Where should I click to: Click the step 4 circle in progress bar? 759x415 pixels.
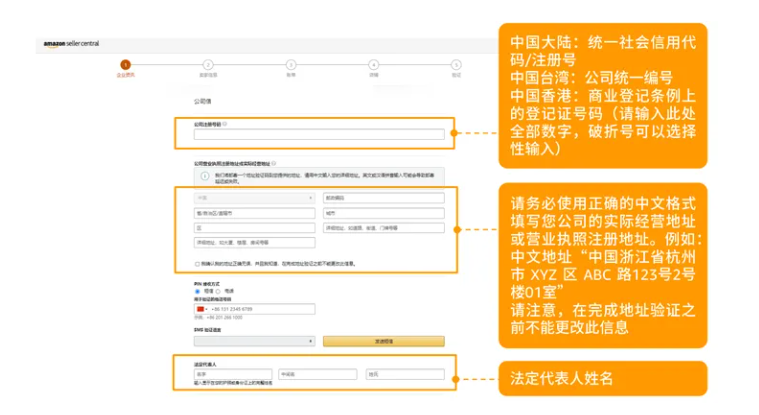coord(374,64)
